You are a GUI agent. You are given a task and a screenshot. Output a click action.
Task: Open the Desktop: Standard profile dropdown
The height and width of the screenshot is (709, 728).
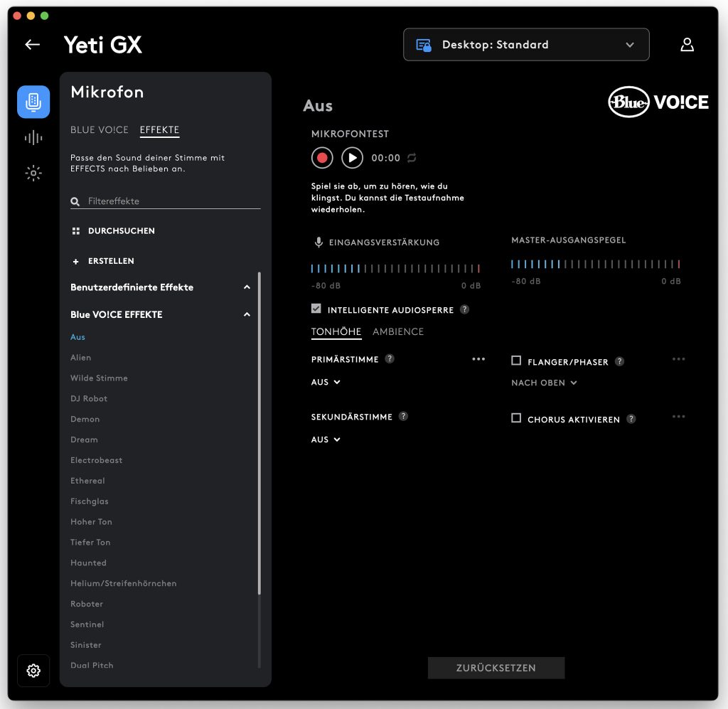click(x=526, y=45)
